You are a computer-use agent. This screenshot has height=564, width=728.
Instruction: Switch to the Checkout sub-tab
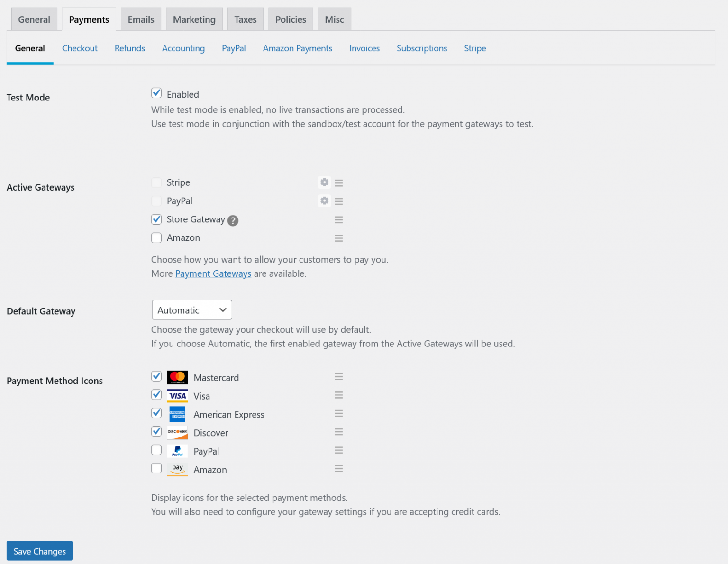click(x=80, y=48)
